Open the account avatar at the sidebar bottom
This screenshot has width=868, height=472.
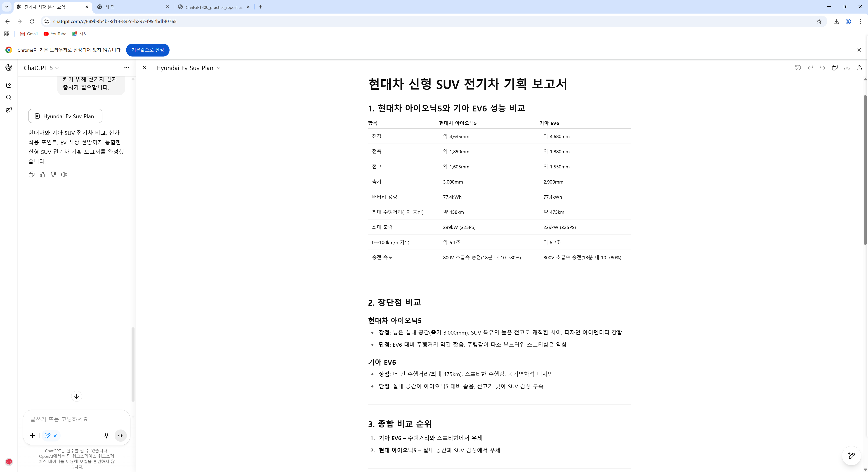pyautogui.click(x=9, y=462)
